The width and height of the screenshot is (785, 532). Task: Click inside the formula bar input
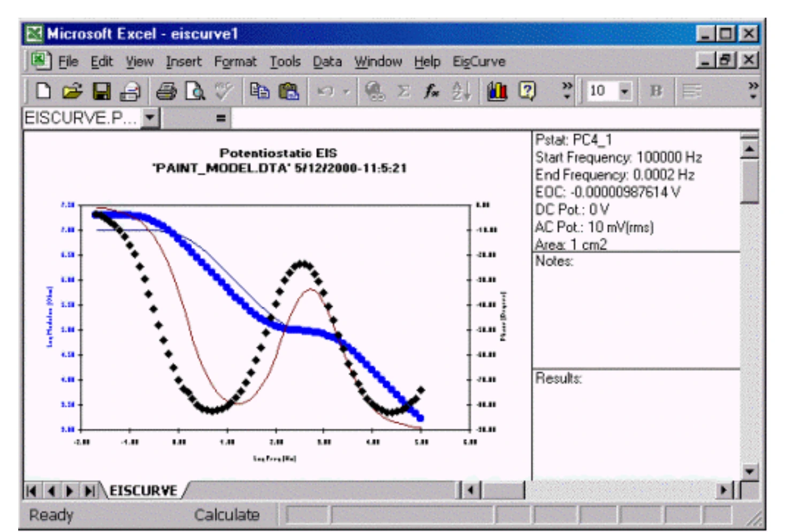click(x=495, y=118)
